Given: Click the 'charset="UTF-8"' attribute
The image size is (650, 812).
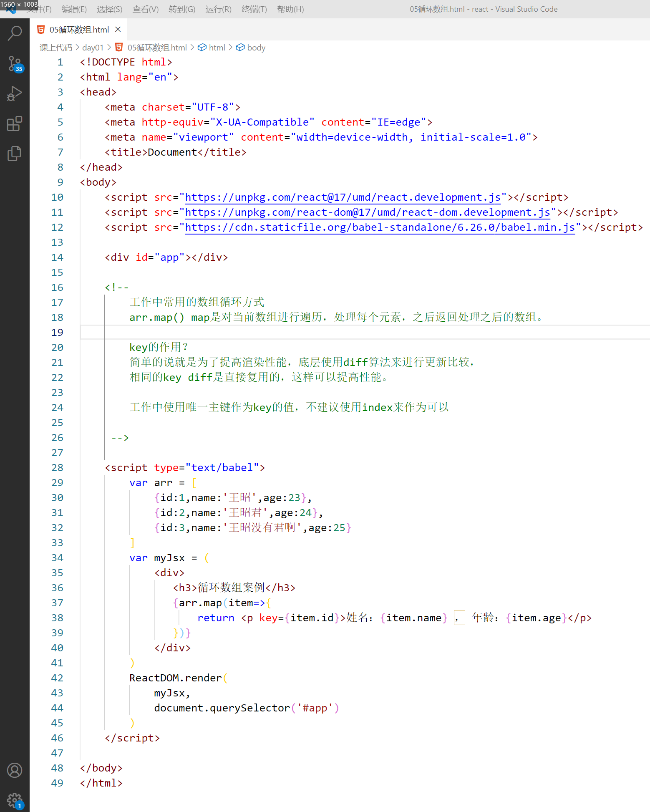Looking at the screenshot, I should pyautogui.click(x=188, y=107).
